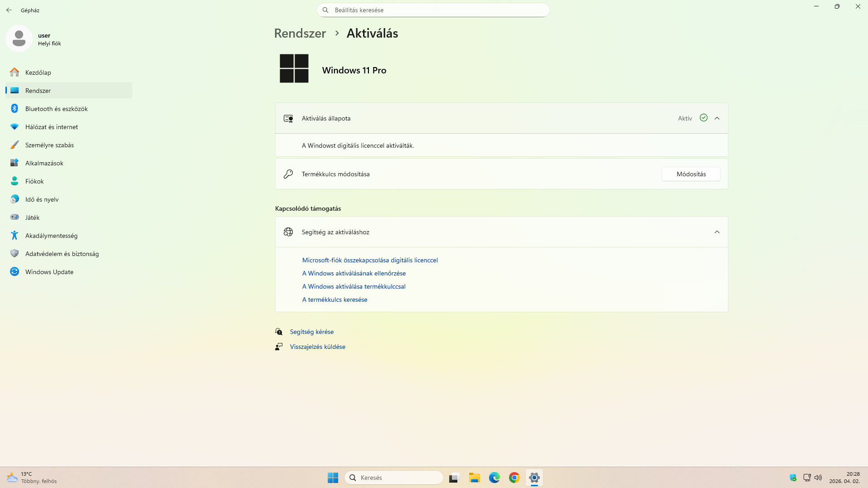This screenshot has width=868, height=488.
Task: Click the Windows logo beside Windows 11 Pro
Action: (x=294, y=68)
